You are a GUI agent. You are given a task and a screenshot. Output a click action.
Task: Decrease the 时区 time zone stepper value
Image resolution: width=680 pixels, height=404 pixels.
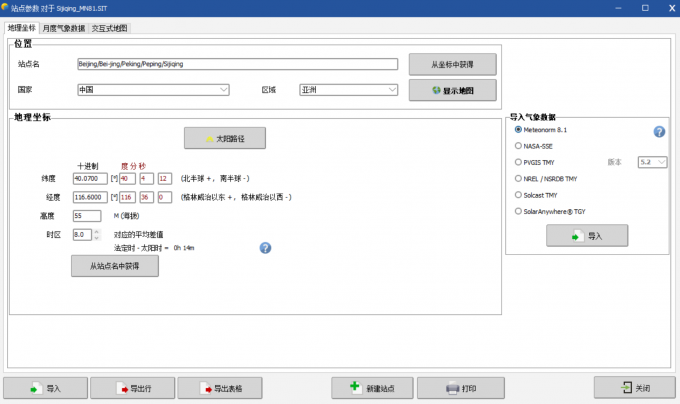pyautogui.click(x=97, y=238)
